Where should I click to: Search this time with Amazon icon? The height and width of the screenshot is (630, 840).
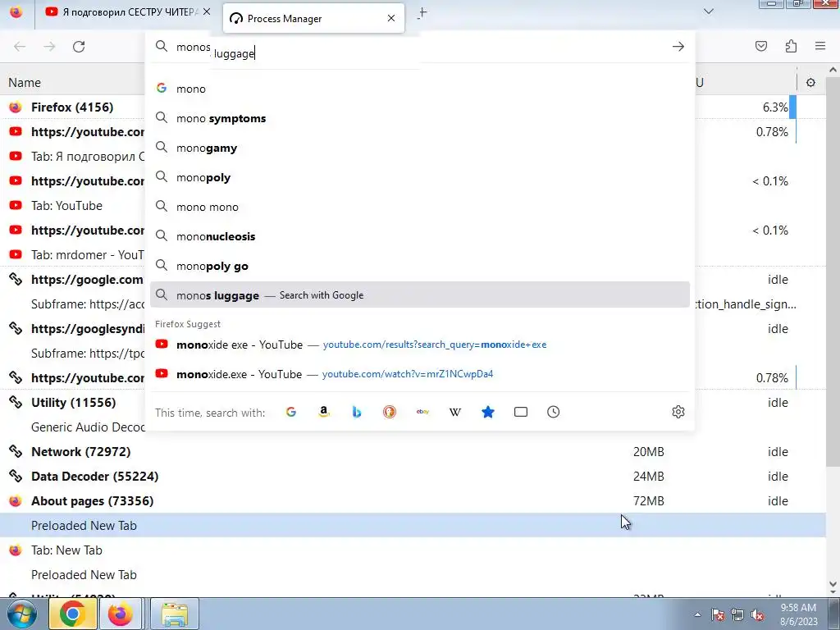pyautogui.click(x=323, y=412)
